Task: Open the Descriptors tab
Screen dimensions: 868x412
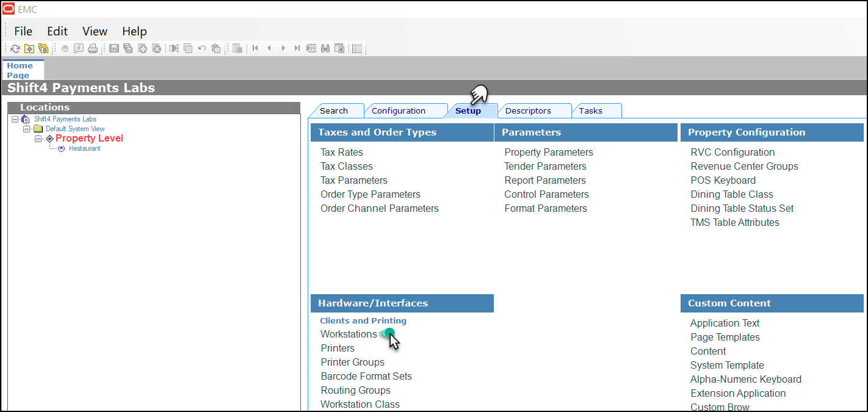Action: (x=528, y=111)
